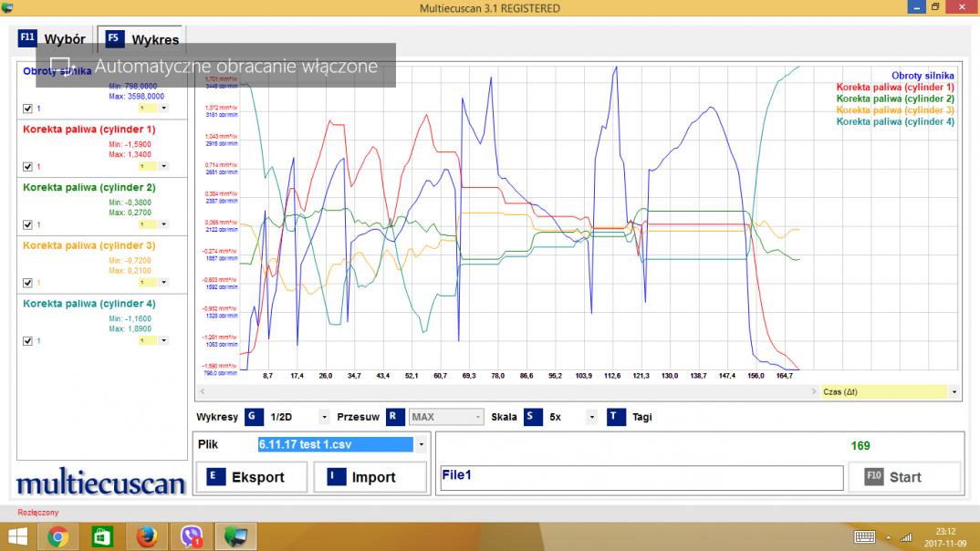Screen dimensions: 980x551
Task: Click the Start button
Action: (x=903, y=477)
